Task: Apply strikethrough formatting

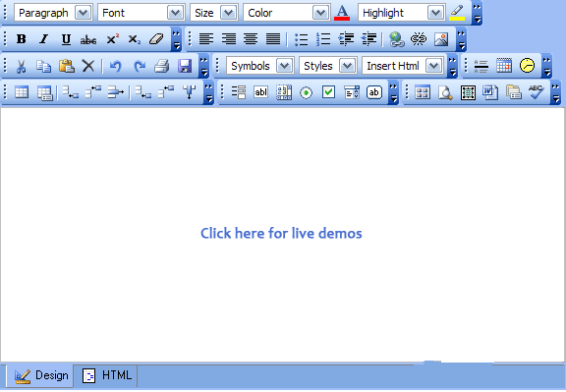Action: pos(88,39)
